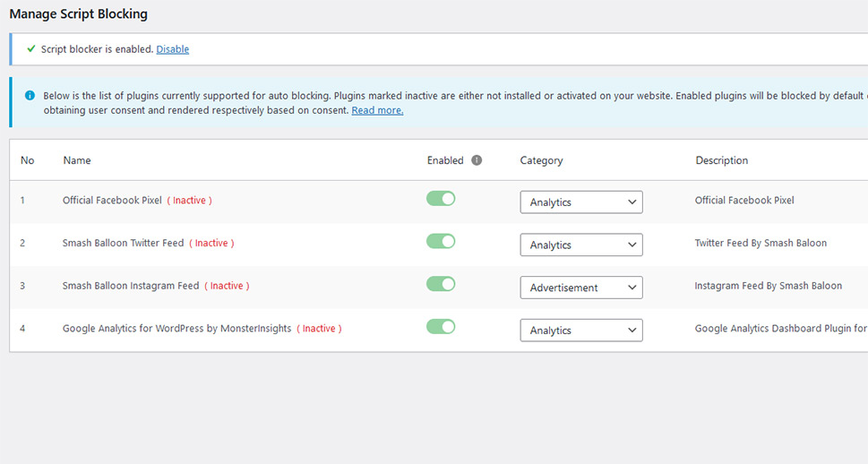Click the No column header
Viewport: 868px width, 464px height.
click(x=27, y=160)
